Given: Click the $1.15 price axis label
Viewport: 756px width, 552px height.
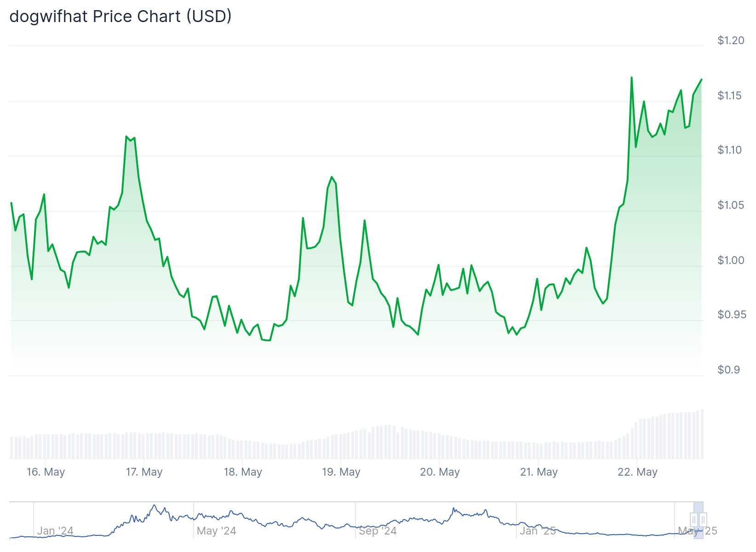Looking at the screenshot, I should pyautogui.click(x=729, y=96).
